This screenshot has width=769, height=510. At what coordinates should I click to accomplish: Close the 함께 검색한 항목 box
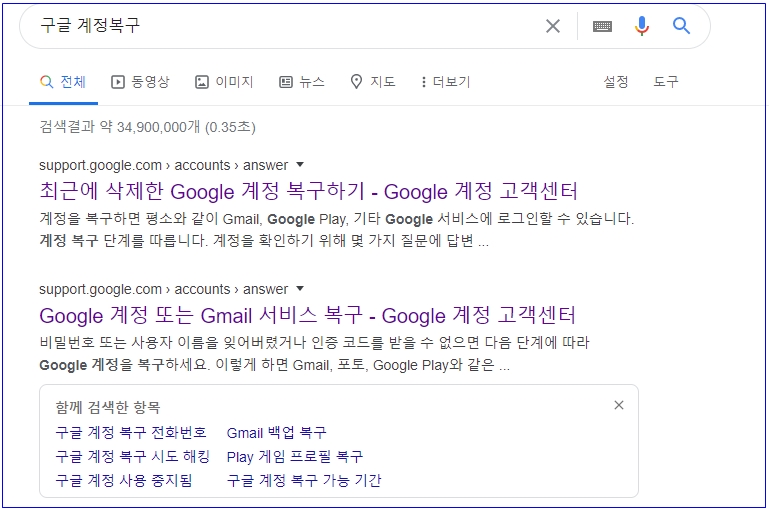619,405
